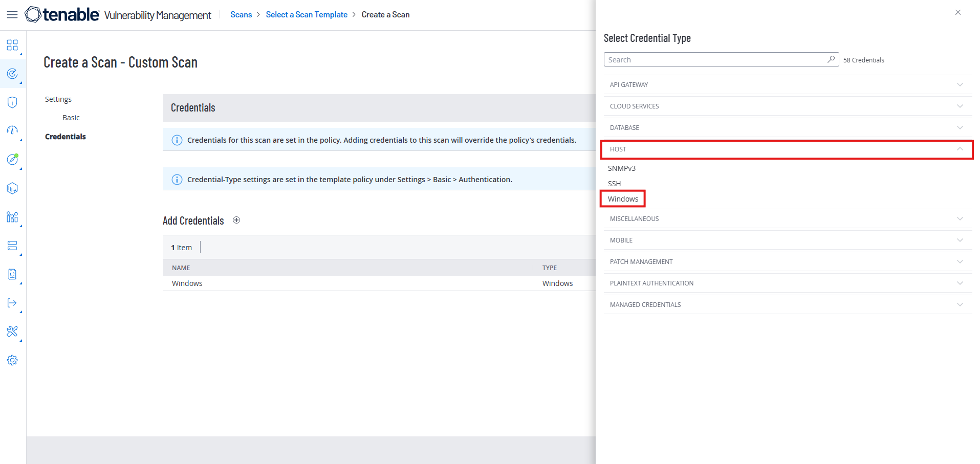Viewport: 980px width, 464px height.
Task: Select the Basic settings section
Action: point(71,118)
